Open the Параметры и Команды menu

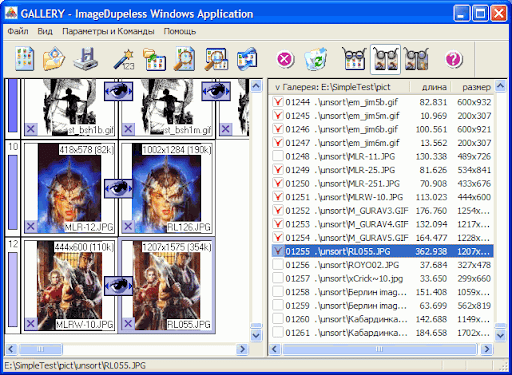[x=108, y=31]
